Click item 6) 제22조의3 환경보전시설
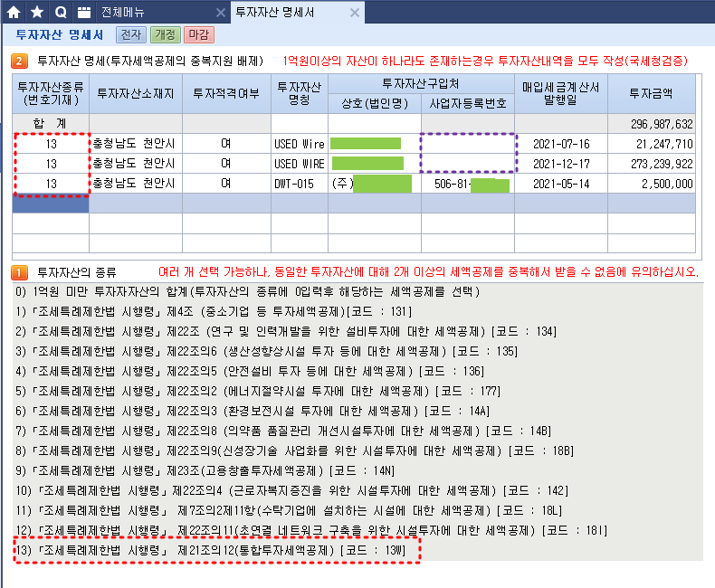Image resolution: width=715 pixels, height=588 pixels. tap(253, 411)
